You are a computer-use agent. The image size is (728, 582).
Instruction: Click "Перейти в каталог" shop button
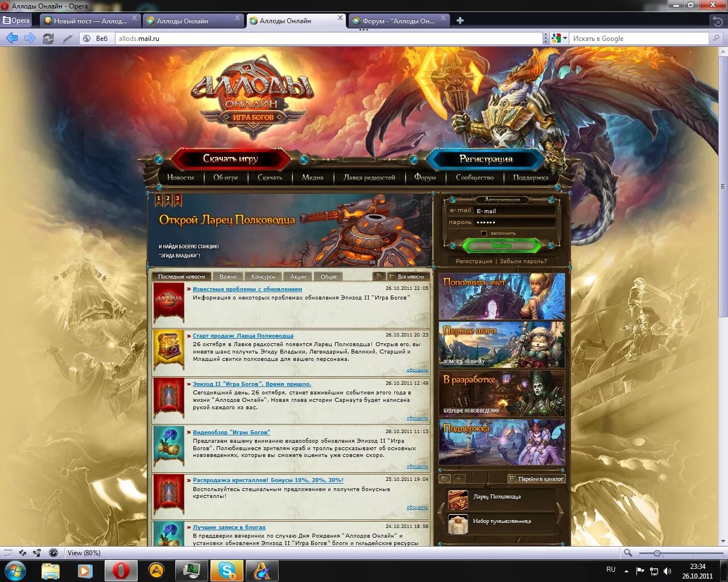(536, 479)
